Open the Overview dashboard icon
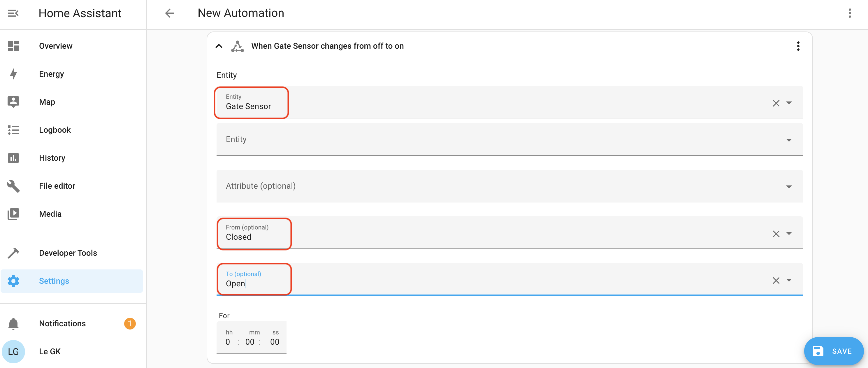This screenshot has width=868, height=368. 13,46
